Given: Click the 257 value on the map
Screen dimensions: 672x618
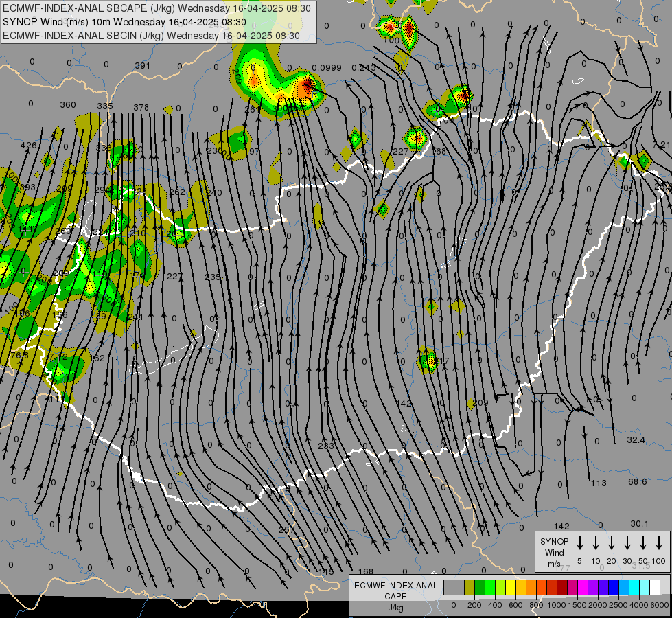Looking at the screenshot, I should 286,529.
